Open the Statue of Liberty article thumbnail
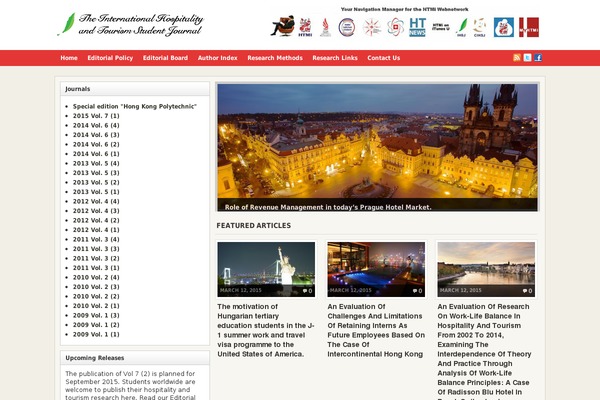The image size is (600, 400). (266, 269)
